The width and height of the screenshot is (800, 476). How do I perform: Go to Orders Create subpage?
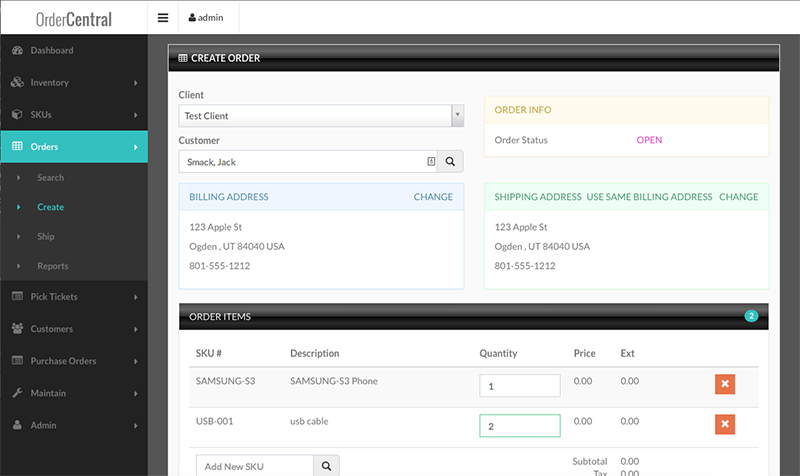(51, 207)
